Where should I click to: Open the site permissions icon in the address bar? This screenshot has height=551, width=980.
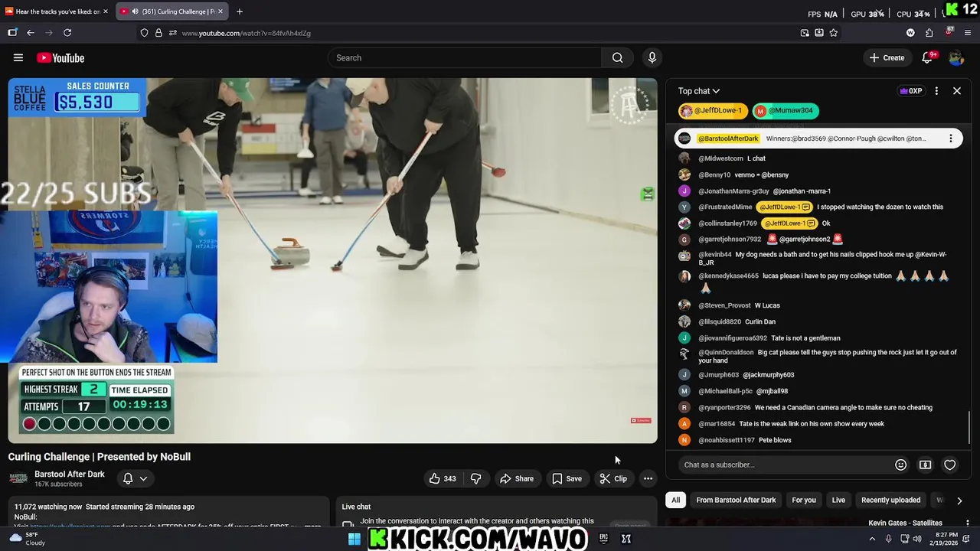click(x=172, y=33)
